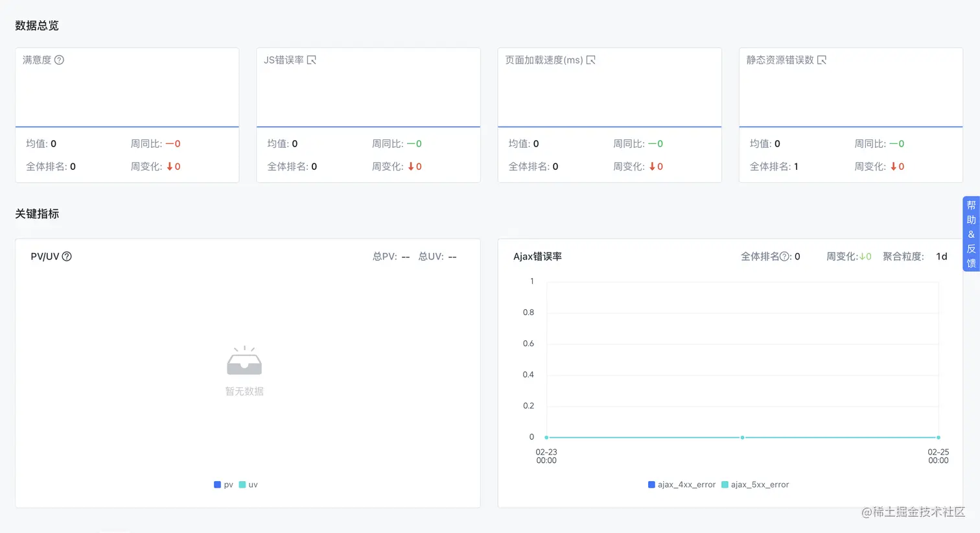Click the 02-23 00:00 axis label

tap(546, 456)
